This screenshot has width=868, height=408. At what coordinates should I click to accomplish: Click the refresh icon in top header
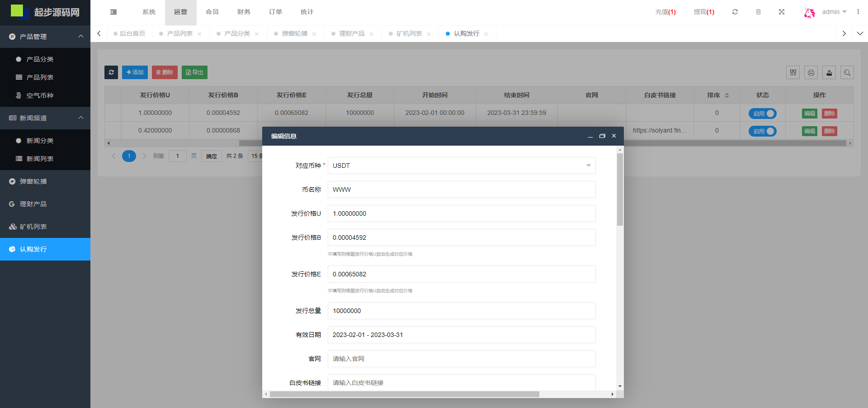735,12
